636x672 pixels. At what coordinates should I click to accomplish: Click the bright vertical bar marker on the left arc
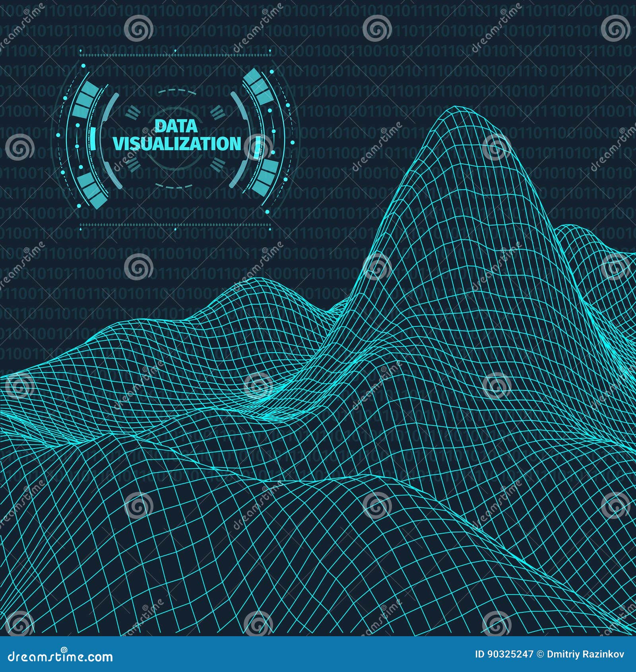click(x=93, y=139)
